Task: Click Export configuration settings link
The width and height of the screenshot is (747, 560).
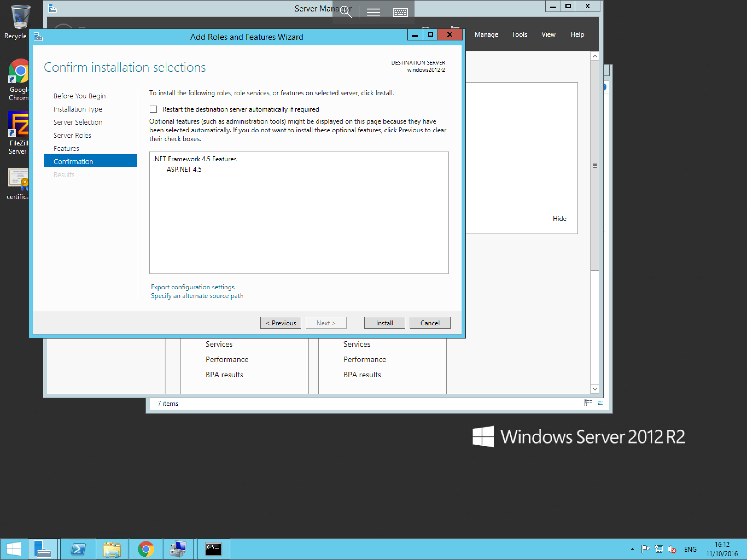Action: 192,287
